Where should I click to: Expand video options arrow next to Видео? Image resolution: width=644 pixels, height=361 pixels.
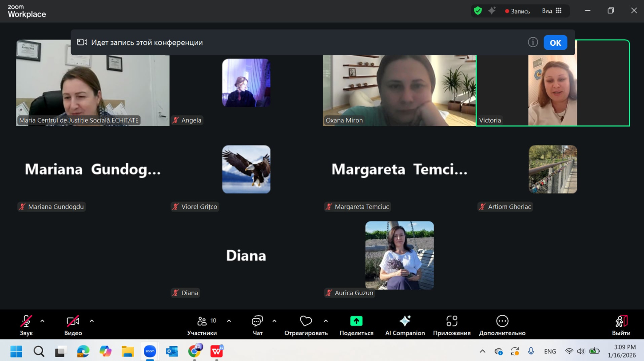(x=92, y=321)
